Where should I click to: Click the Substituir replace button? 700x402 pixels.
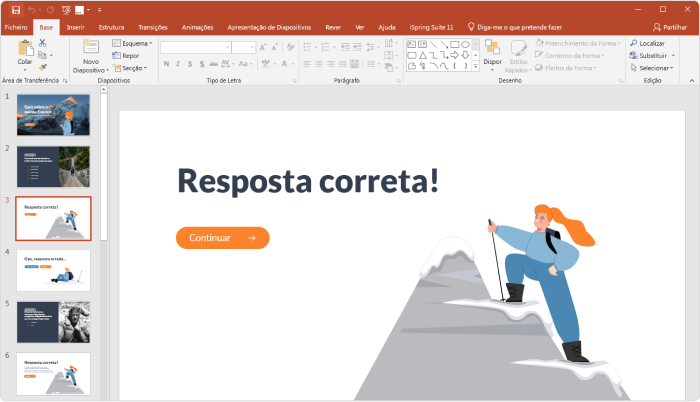coord(649,56)
